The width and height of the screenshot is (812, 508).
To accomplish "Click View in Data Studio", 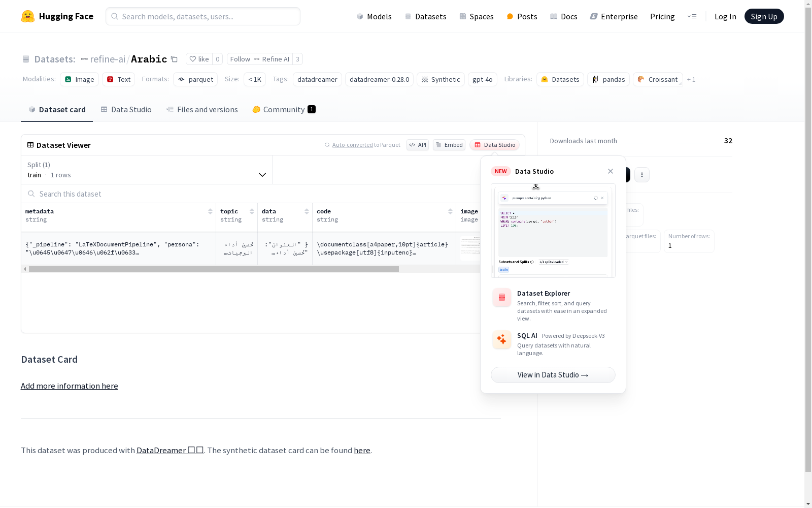I will click(553, 375).
